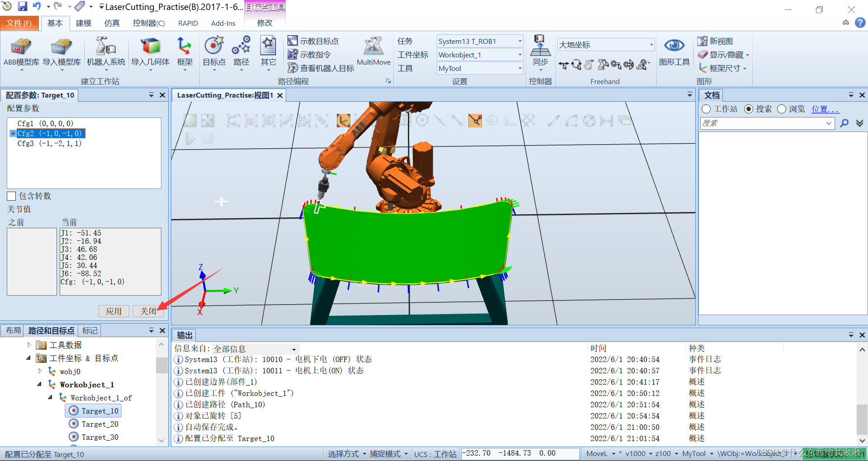868x461 pixels.
Task: Expand the wobj0 tree node
Action: [x=40, y=371]
